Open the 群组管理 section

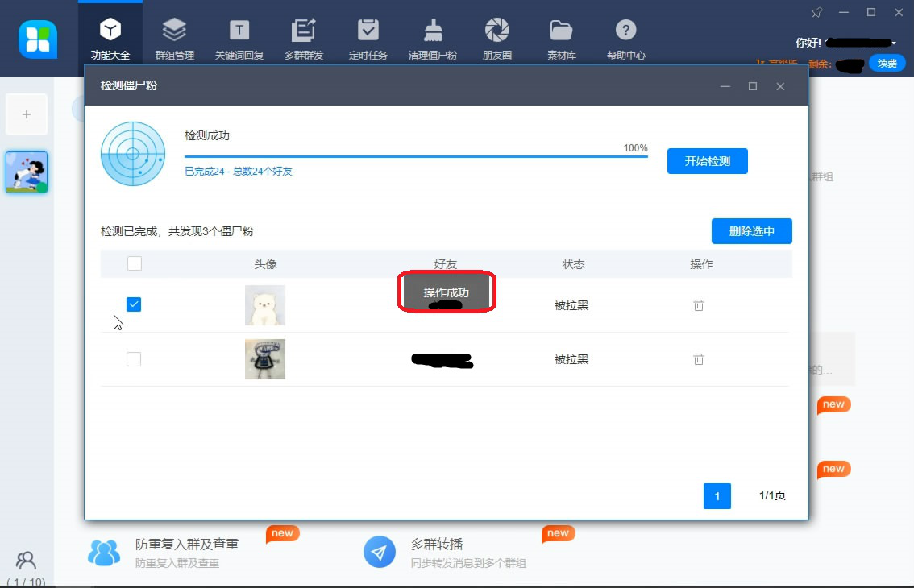point(174,39)
